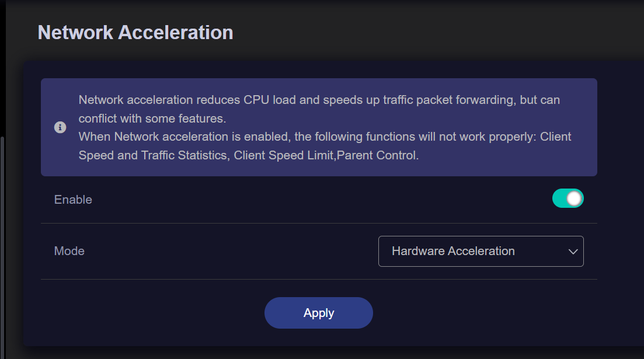Screen dimensions: 644x359
Task: Click the Network Acceleration page heading
Action: [135, 33]
